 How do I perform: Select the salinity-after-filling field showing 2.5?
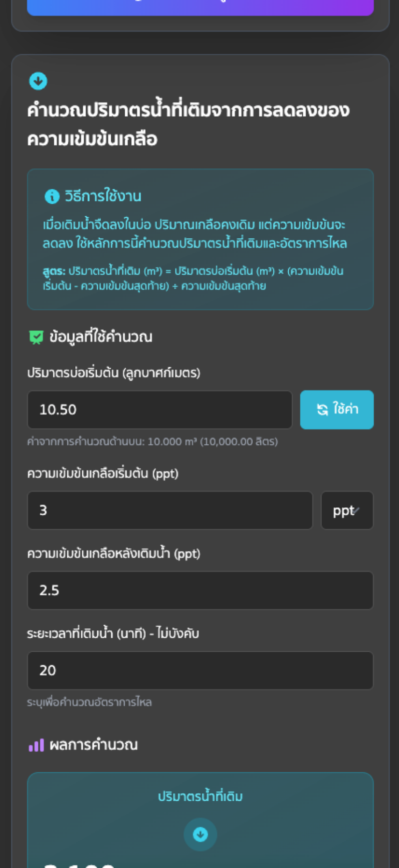click(x=200, y=590)
